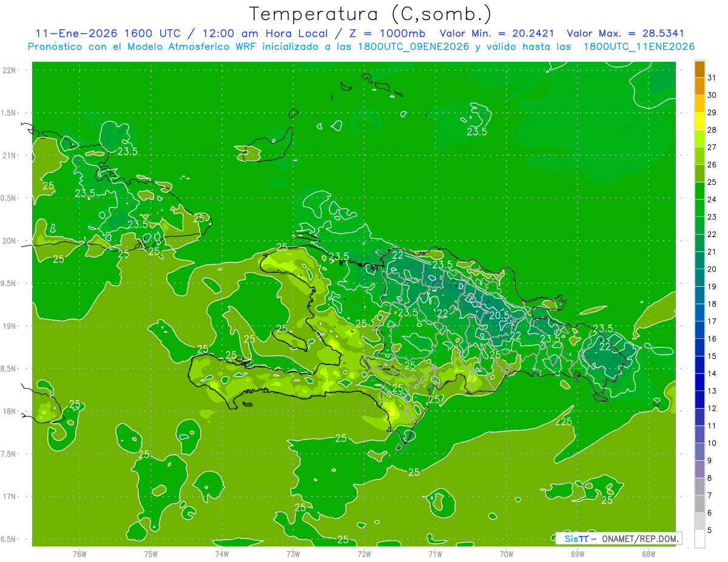Click the '10' colorbar scale label
Viewport: 728px width, 562px height.
tap(712, 443)
